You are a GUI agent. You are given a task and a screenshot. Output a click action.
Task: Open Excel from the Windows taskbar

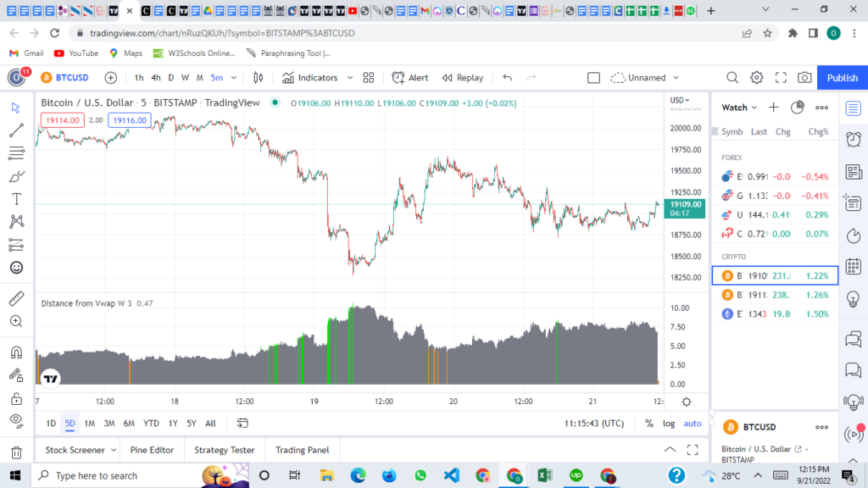tap(545, 475)
